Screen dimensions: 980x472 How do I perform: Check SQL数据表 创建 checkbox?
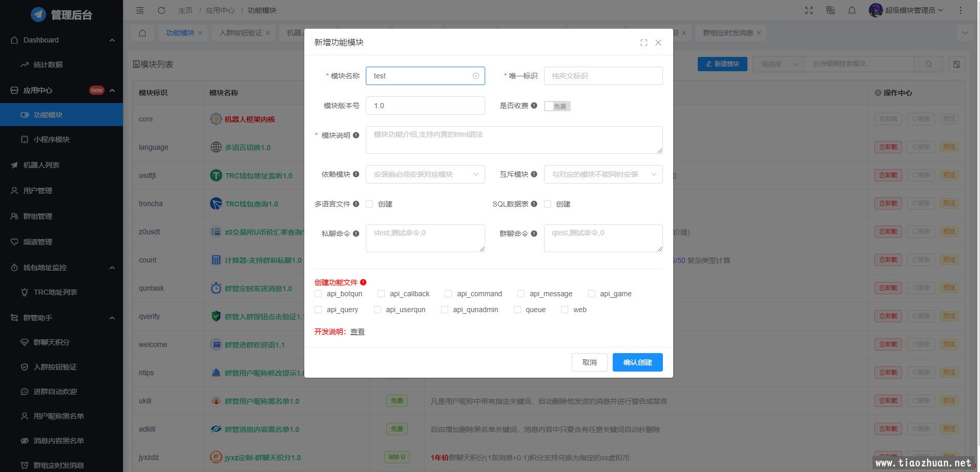point(548,204)
